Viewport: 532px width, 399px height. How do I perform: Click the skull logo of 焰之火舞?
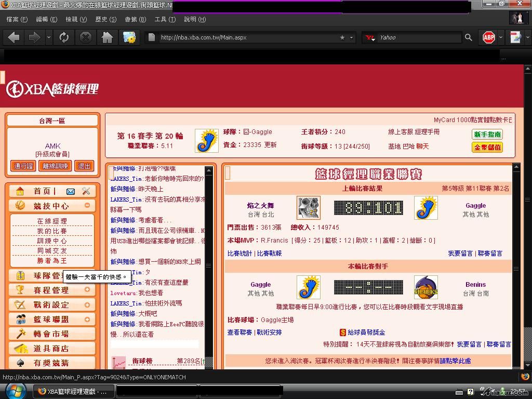(309, 208)
